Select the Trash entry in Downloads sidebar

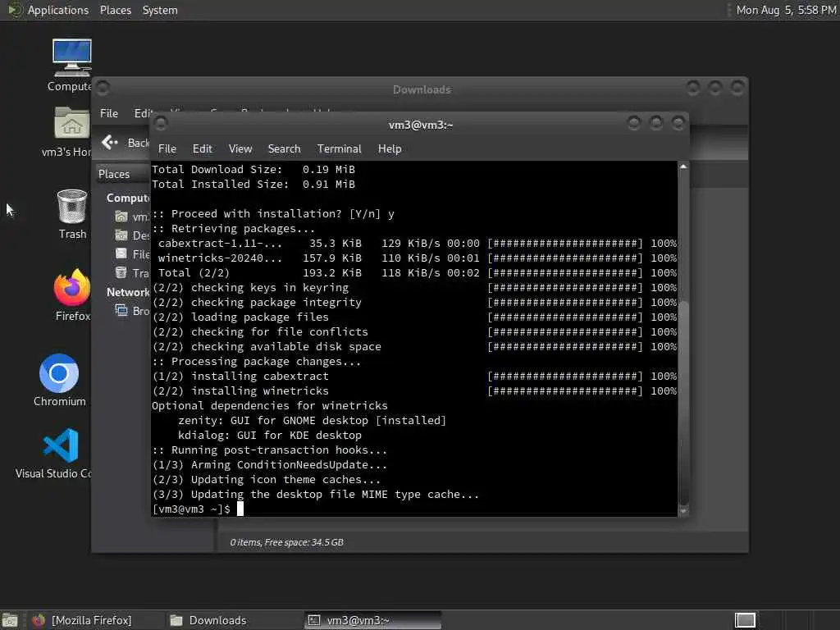132,272
